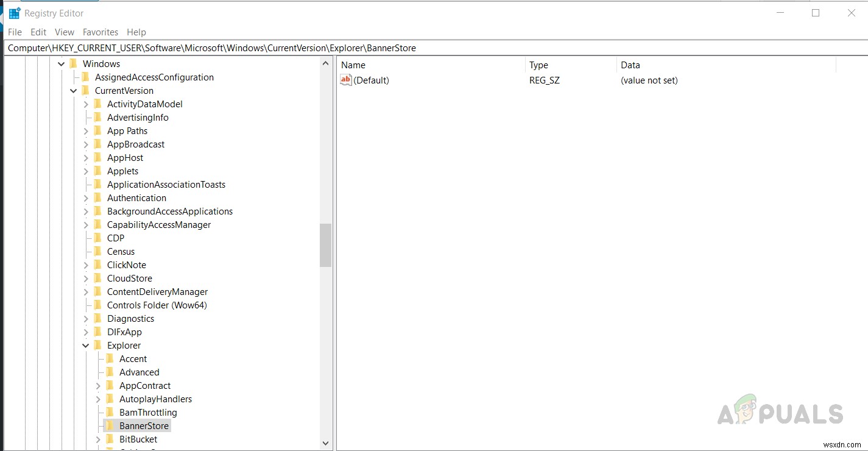The image size is (868, 451).
Task: Select the (value not set) data cell
Action: click(x=649, y=80)
